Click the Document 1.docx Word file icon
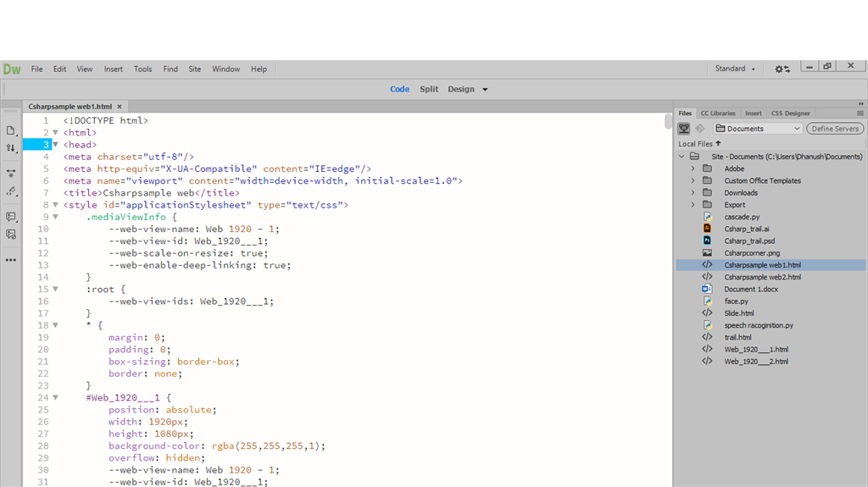868x487 pixels. (707, 289)
